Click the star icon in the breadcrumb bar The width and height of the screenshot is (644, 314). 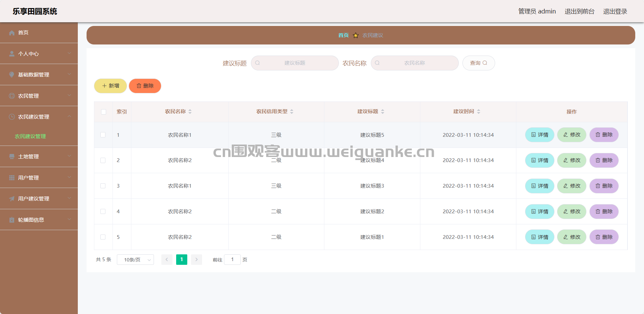(x=356, y=35)
